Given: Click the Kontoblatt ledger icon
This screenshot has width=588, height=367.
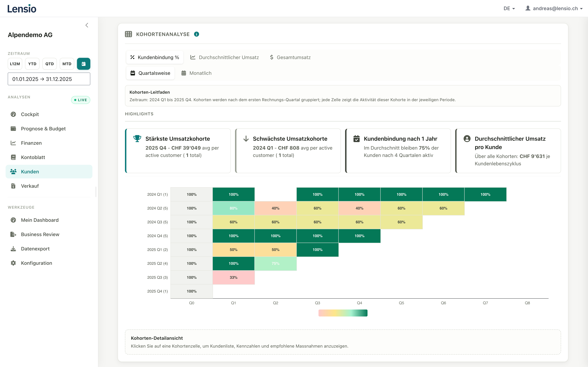Looking at the screenshot, I should [13, 157].
